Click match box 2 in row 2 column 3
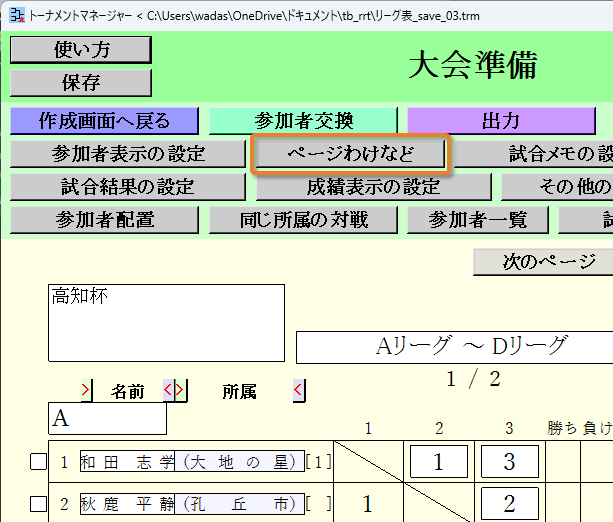Image resolution: width=613 pixels, height=522 pixels. point(509,504)
